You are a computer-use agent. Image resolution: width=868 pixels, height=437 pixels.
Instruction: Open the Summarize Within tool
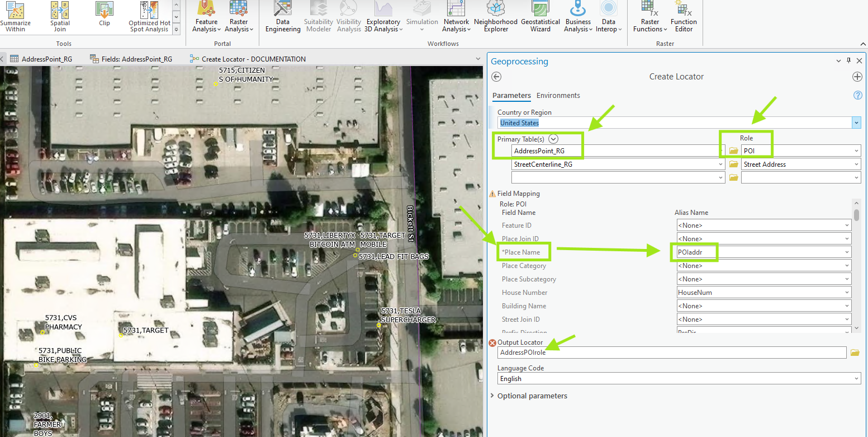pos(15,17)
